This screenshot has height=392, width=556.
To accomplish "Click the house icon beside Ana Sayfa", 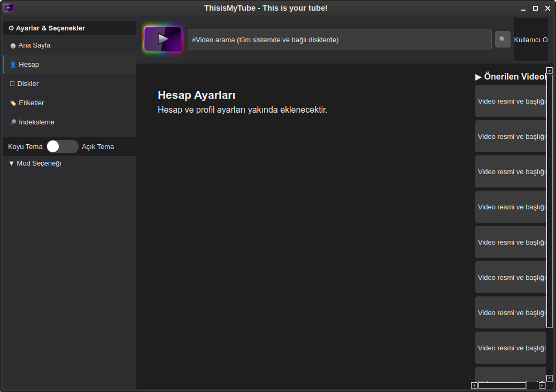I will (13, 46).
